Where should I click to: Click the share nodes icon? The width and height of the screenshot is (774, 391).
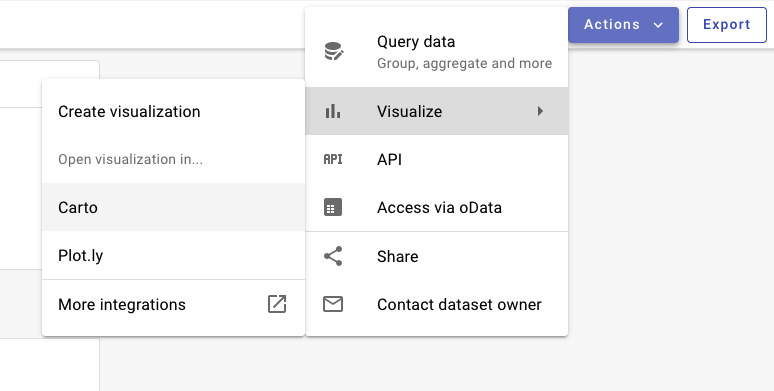pos(333,256)
